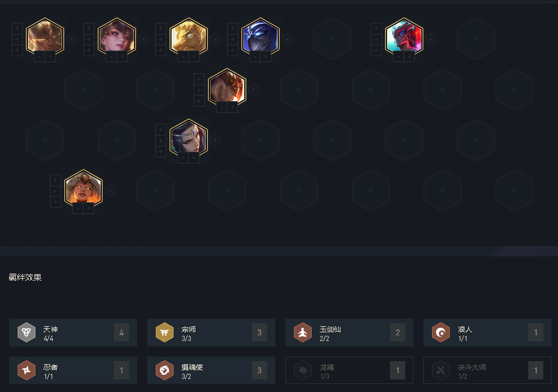Click the 天神 trait hexagon icon

(x=26, y=332)
